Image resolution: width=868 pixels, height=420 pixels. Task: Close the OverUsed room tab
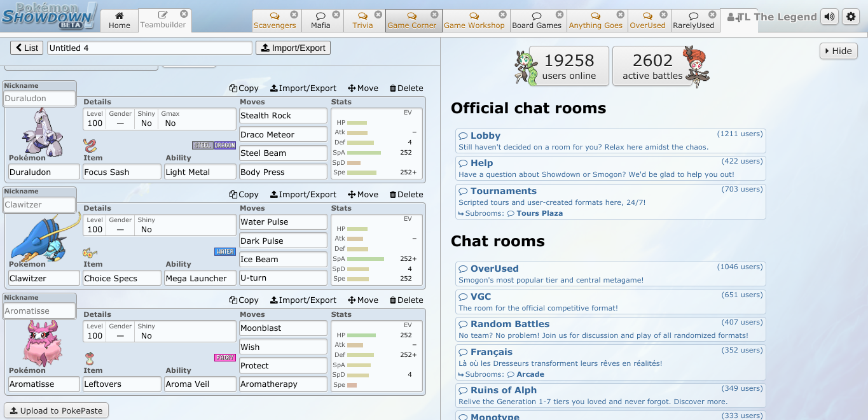tap(665, 14)
